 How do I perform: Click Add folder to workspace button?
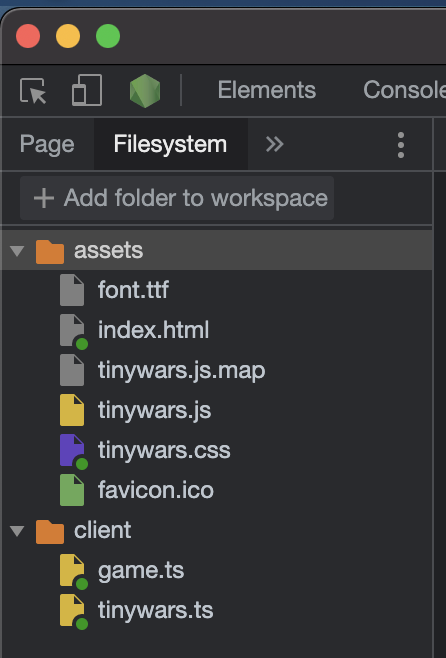pyautogui.click(x=177, y=198)
